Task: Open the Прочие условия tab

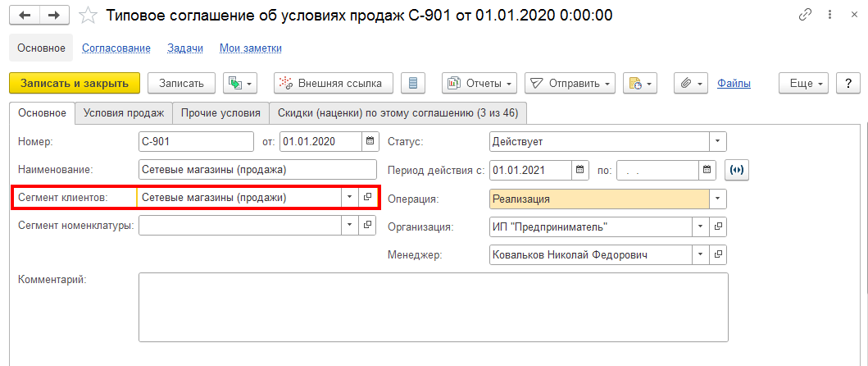Action: (220, 112)
